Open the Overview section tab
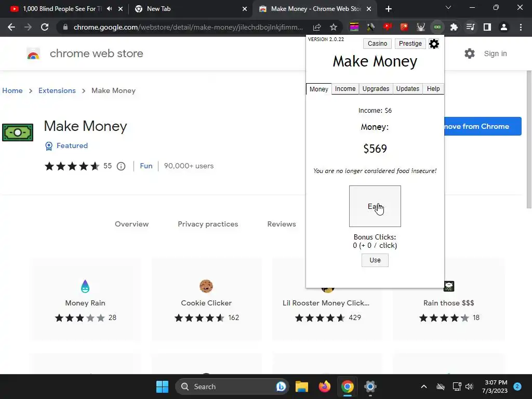532x399 pixels. pos(131,224)
